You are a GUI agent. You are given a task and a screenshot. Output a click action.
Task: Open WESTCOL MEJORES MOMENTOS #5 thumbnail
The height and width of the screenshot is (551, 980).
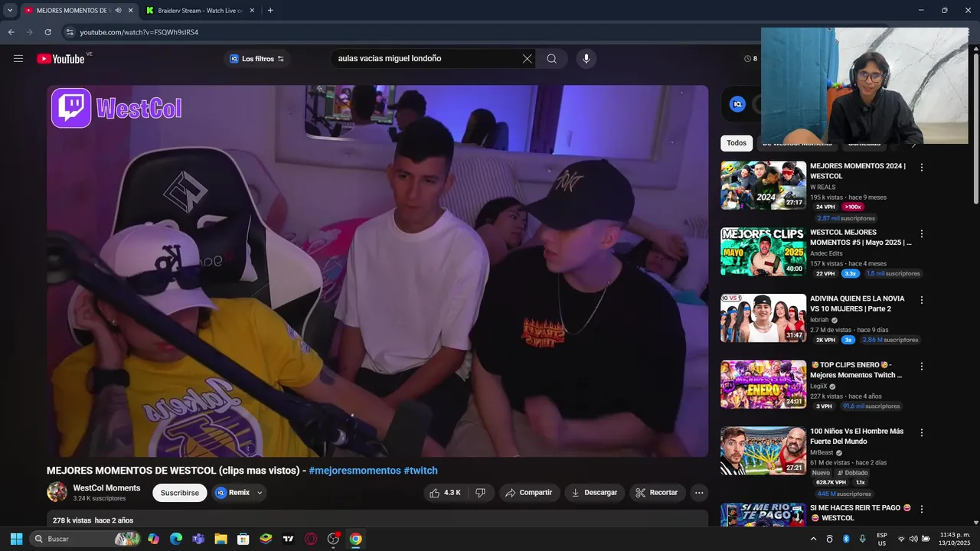pos(763,252)
